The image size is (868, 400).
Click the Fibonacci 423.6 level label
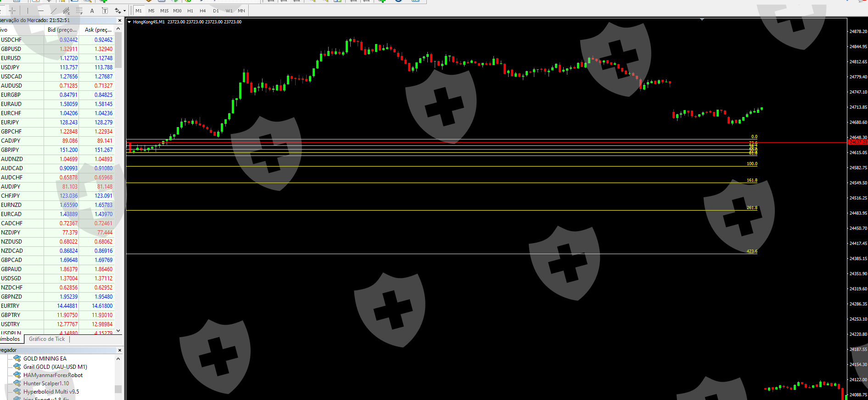752,251
